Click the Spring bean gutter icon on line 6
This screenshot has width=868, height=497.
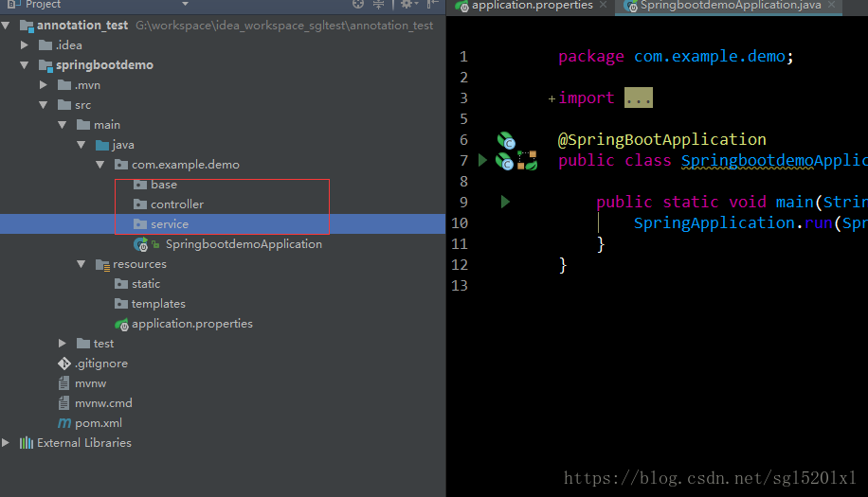coord(506,140)
